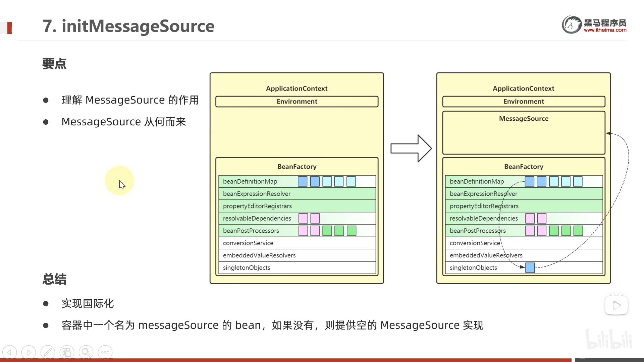
Task: Select bullet MessageSource 从何而来
Action: click(123, 122)
